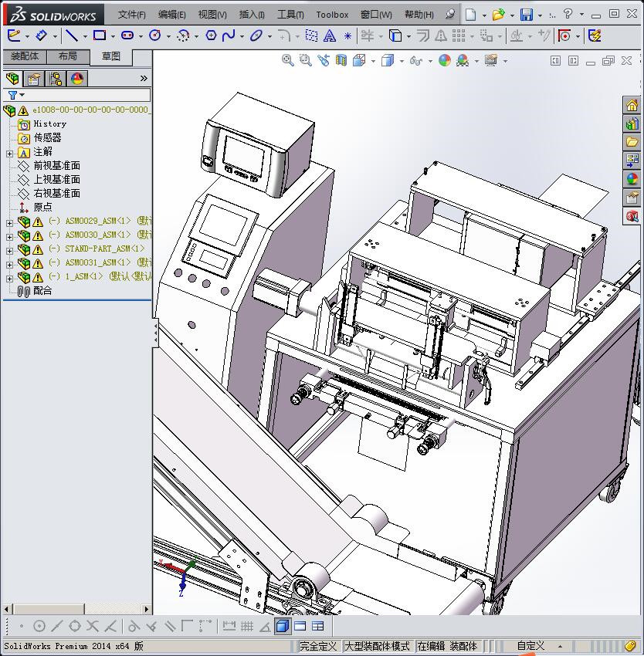Toggle shaded with edges display button
This screenshot has height=656, width=644.
click(x=282, y=626)
